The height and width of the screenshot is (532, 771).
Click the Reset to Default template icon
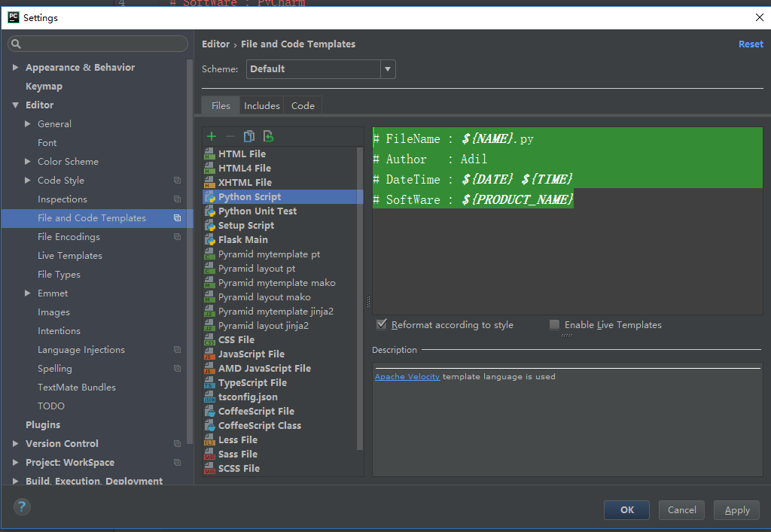pyautogui.click(x=269, y=136)
